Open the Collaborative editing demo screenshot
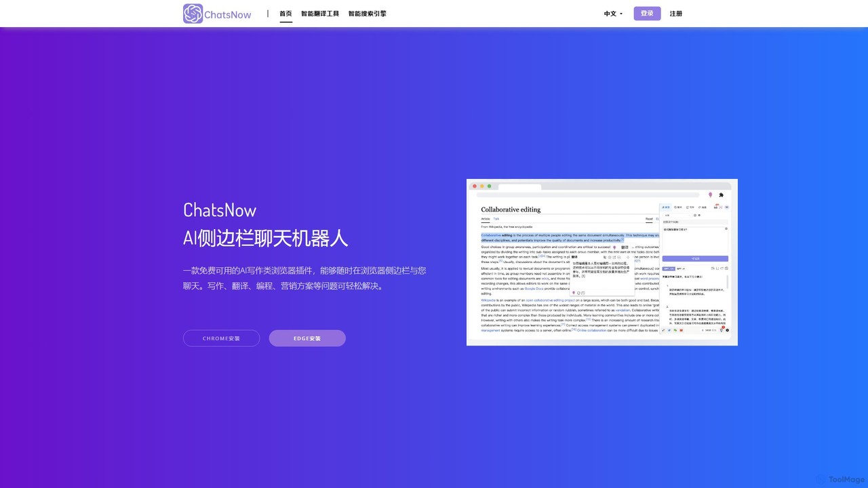 point(602,262)
